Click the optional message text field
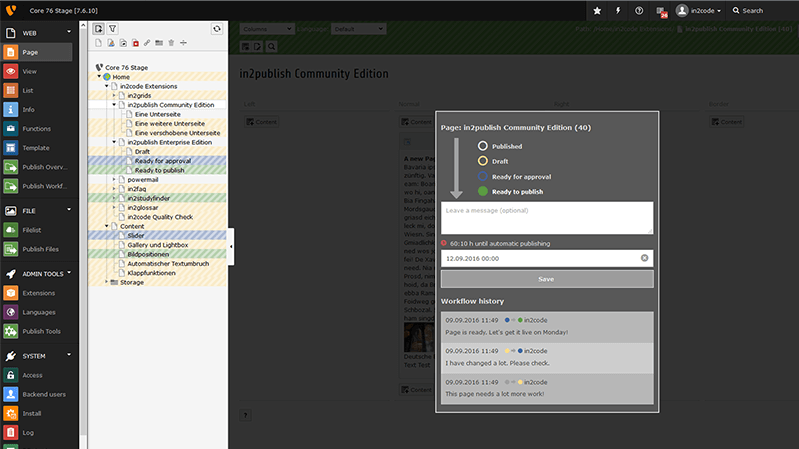This screenshot has width=799, height=449. 547,217
